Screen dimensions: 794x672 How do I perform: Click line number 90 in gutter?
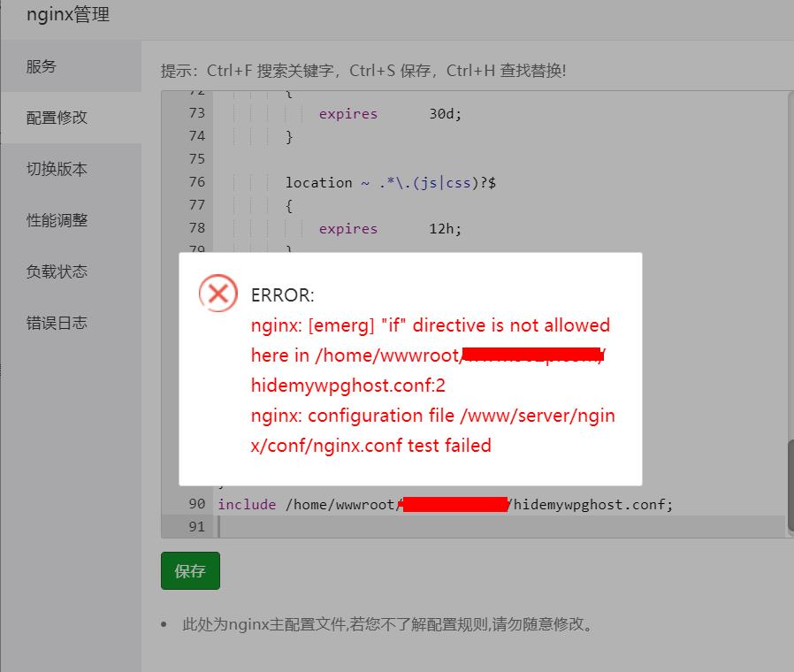click(196, 504)
